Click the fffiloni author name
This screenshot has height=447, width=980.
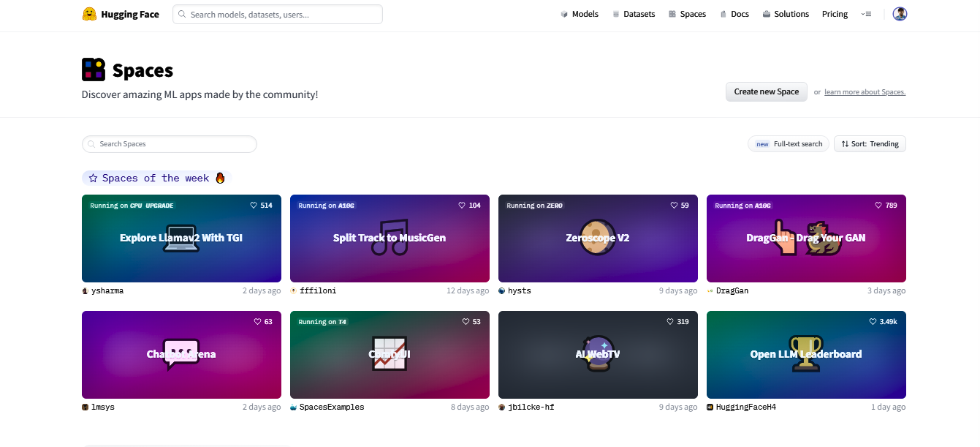318,291
